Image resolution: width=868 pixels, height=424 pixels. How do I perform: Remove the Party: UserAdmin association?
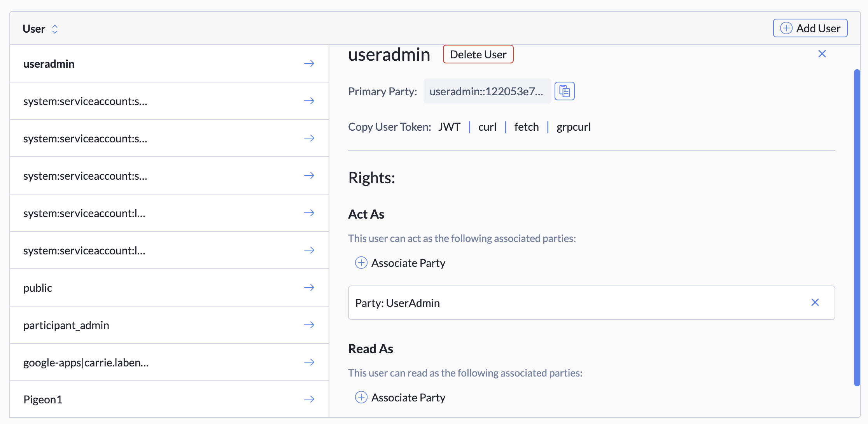coord(815,302)
